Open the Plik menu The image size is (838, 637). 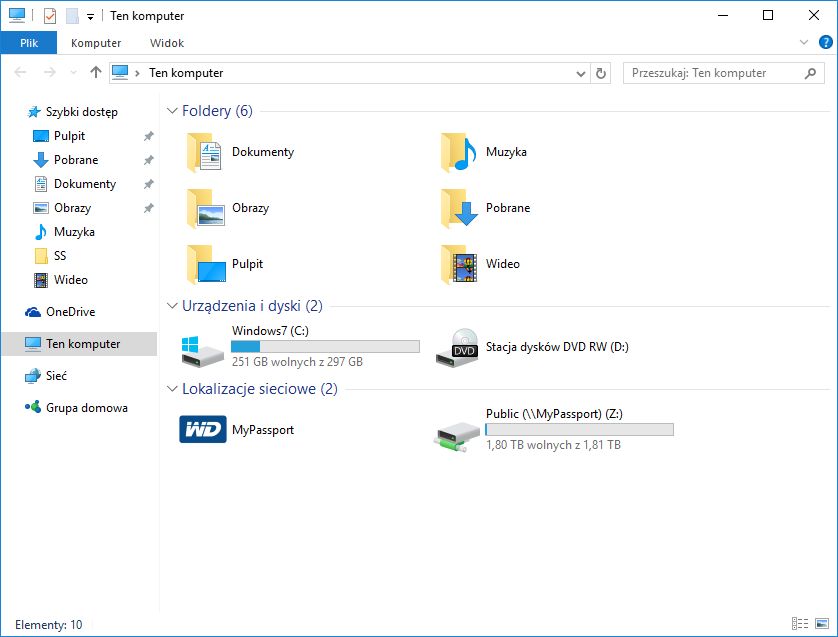click(29, 43)
